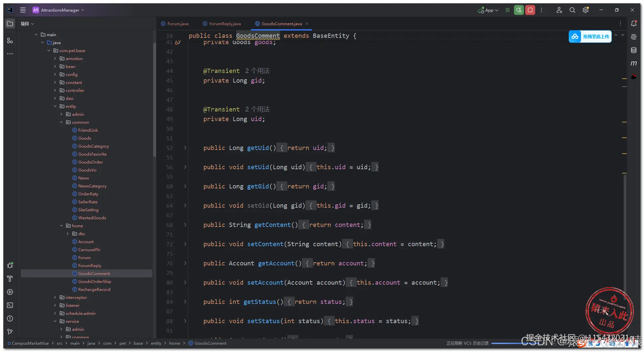Open the Structure tool window icon

10,40
